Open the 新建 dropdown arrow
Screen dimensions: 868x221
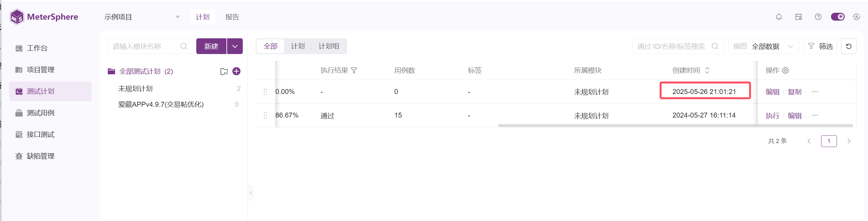[235, 46]
